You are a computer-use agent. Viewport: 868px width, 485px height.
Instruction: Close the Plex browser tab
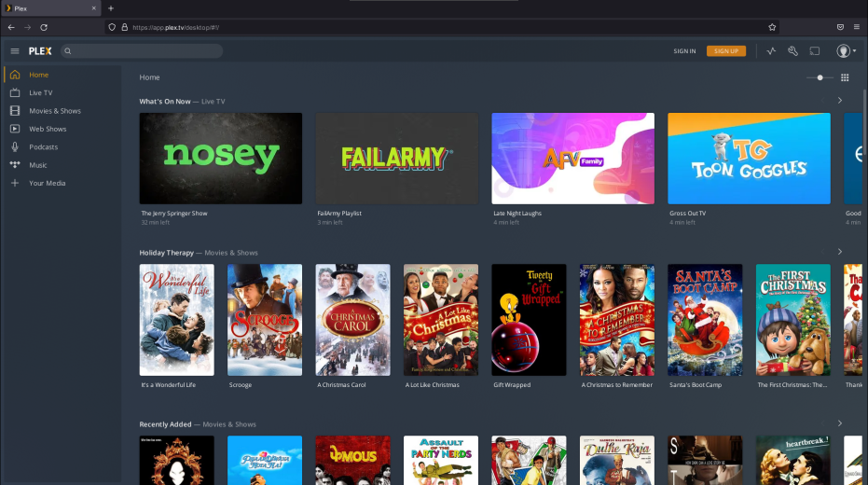click(x=93, y=8)
